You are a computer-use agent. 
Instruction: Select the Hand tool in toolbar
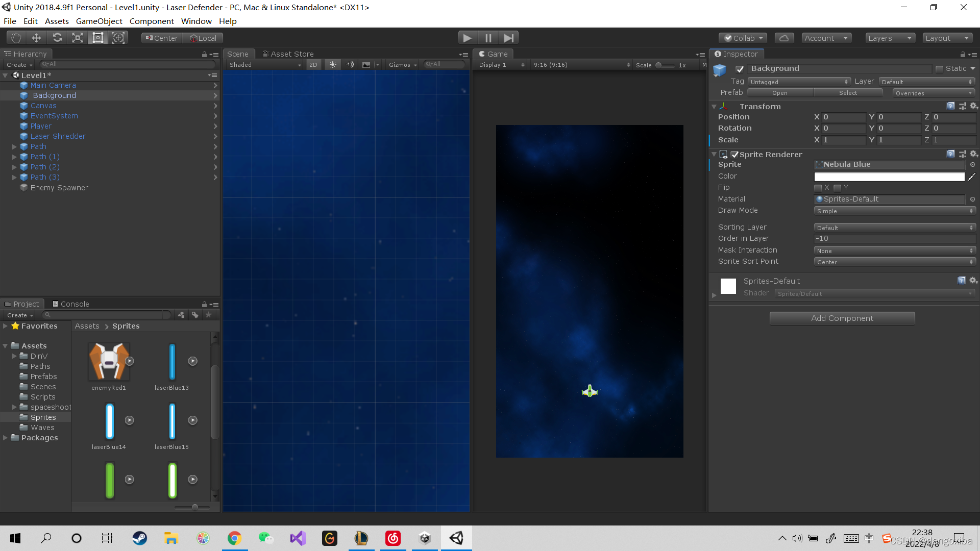(16, 38)
